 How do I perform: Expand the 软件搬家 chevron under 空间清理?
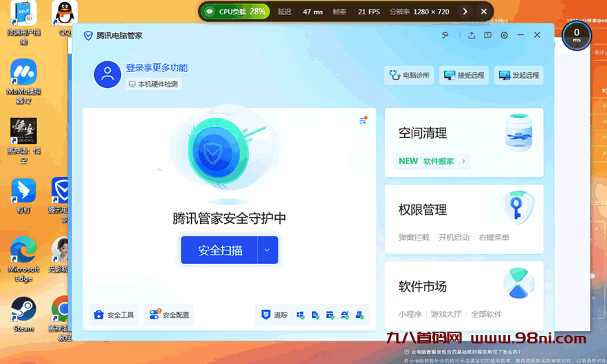coord(464,161)
